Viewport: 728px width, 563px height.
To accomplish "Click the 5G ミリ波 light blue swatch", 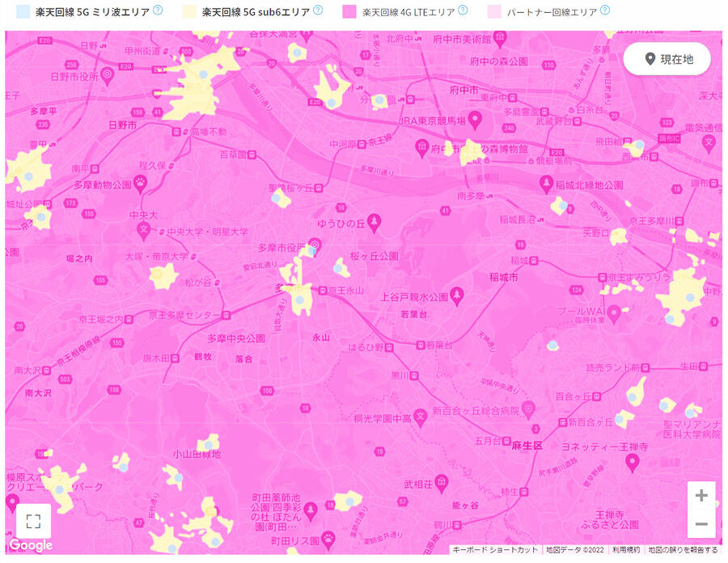I will coord(23,11).
